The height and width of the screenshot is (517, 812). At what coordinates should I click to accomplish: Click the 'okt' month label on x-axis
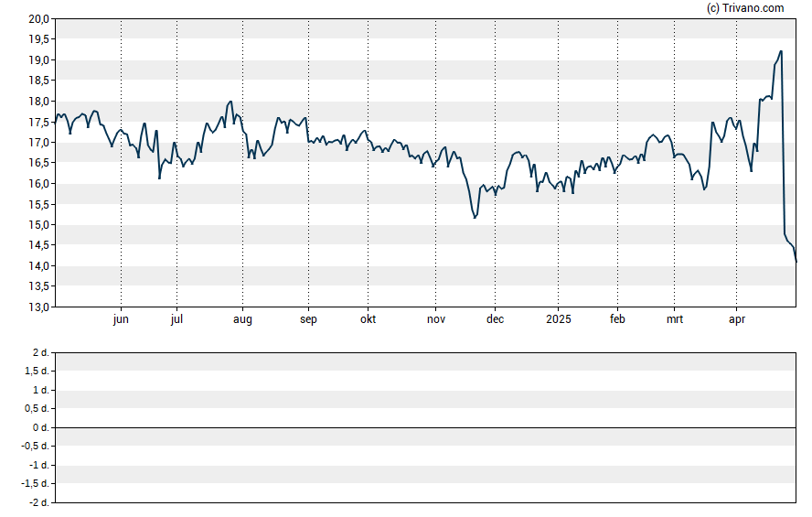click(x=368, y=319)
